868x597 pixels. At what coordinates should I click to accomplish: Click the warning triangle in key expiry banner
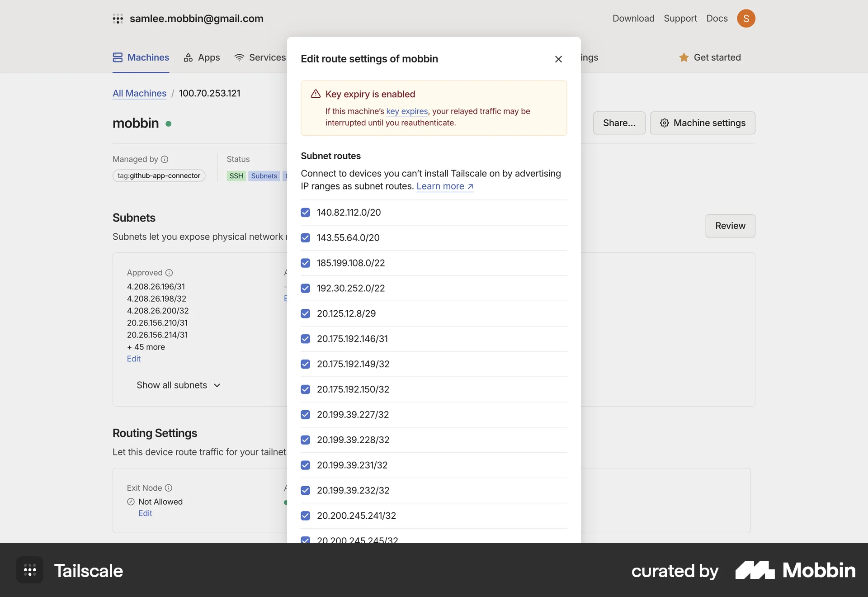tap(315, 94)
